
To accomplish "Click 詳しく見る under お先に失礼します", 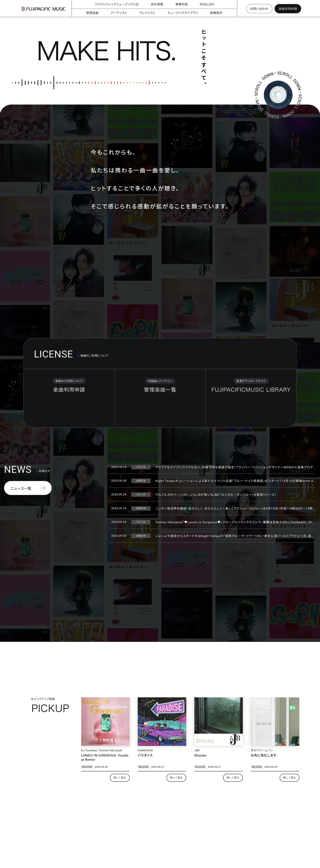I will [289, 778].
